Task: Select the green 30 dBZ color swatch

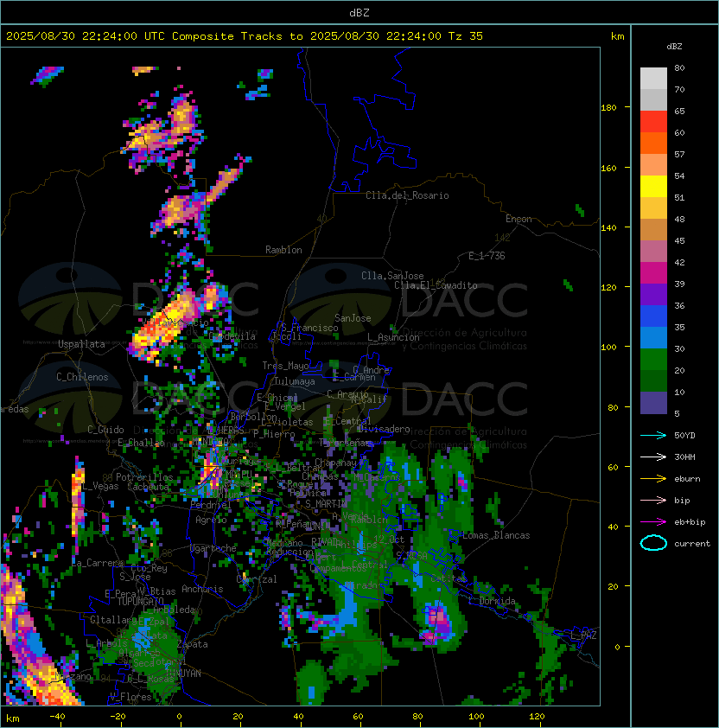Action: coord(653,359)
